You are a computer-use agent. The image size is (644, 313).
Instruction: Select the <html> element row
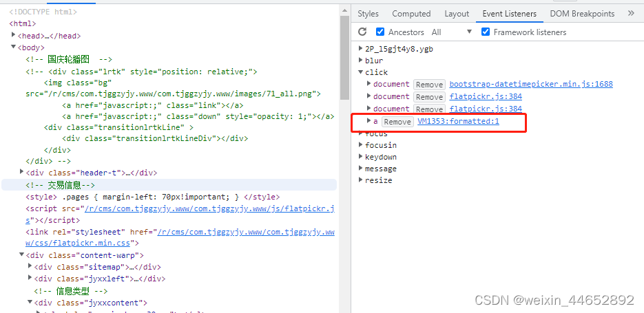click(x=23, y=24)
